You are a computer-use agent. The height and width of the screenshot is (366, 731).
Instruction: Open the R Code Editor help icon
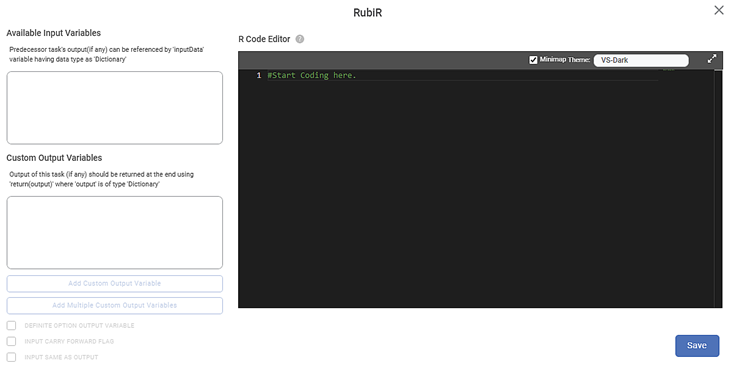(300, 39)
